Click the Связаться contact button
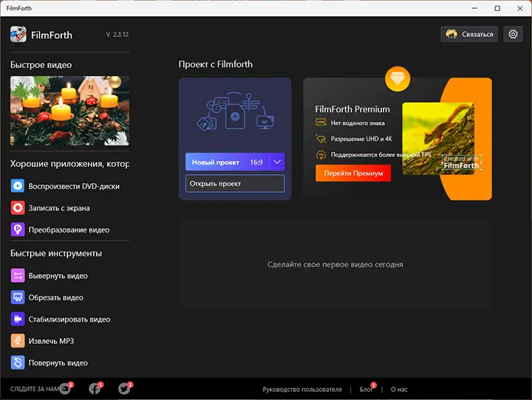 tap(469, 34)
